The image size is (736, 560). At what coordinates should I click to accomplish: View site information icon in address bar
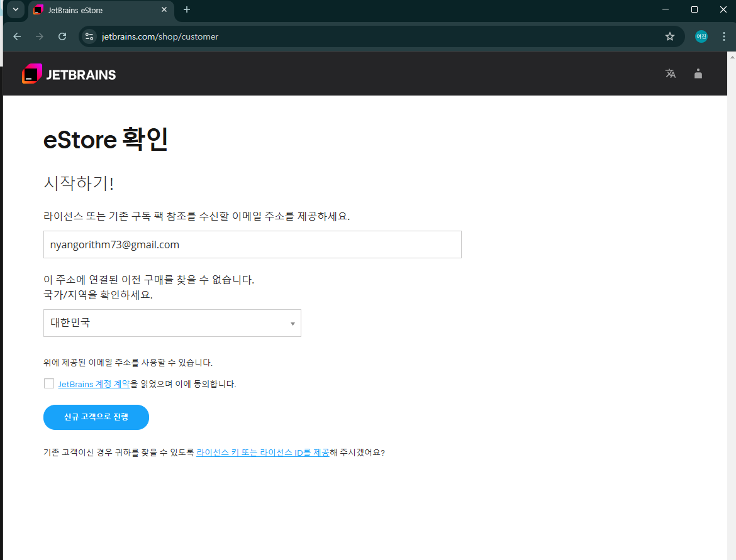(x=89, y=36)
